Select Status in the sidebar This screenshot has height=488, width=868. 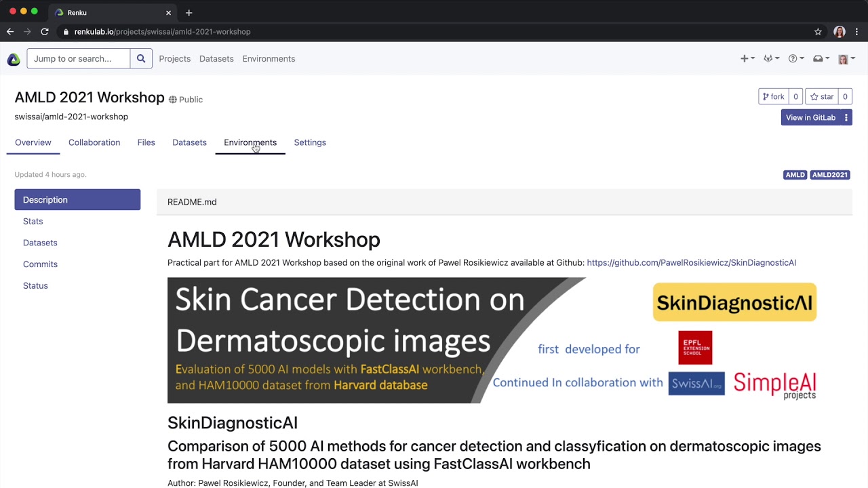(35, 286)
